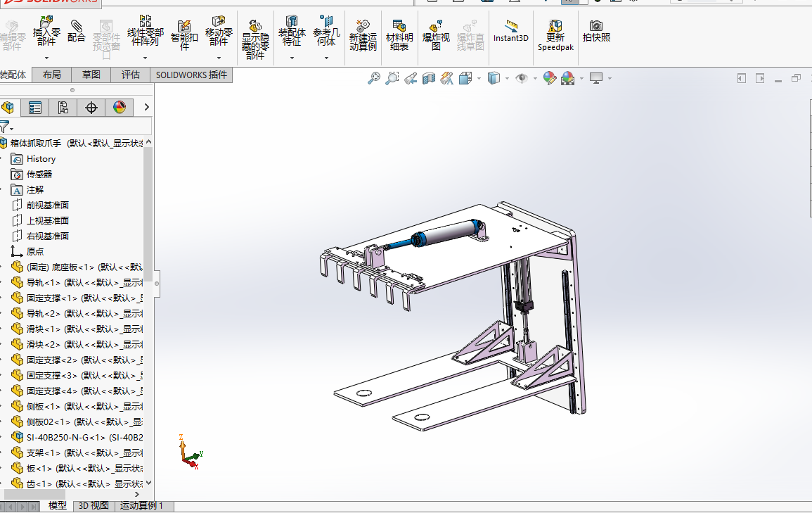The width and height of the screenshot is (812, 513).
Task: Open dropdown under Insert Components (插入零部件)
Action: 46,58
